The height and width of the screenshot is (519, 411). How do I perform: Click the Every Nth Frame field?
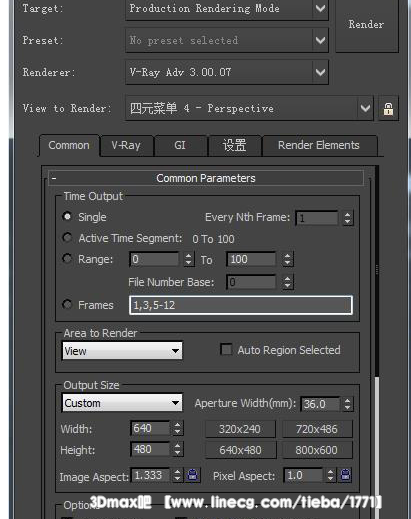point(317,218)
